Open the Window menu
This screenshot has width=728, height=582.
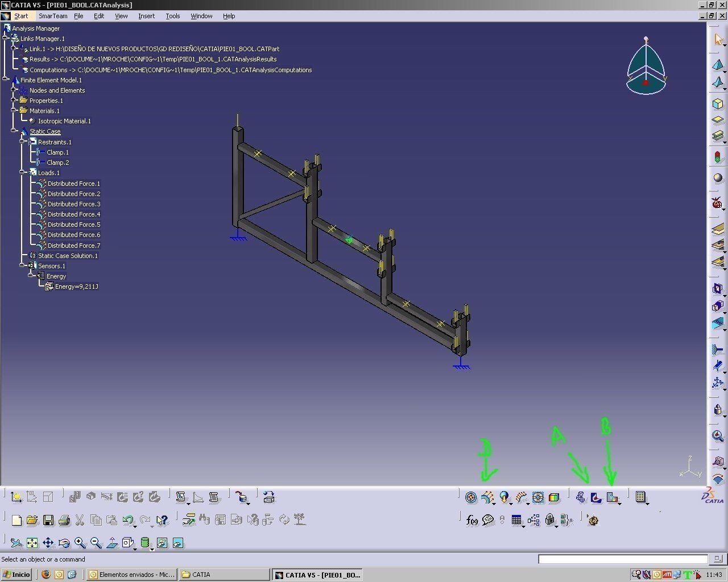coord(201,16)
